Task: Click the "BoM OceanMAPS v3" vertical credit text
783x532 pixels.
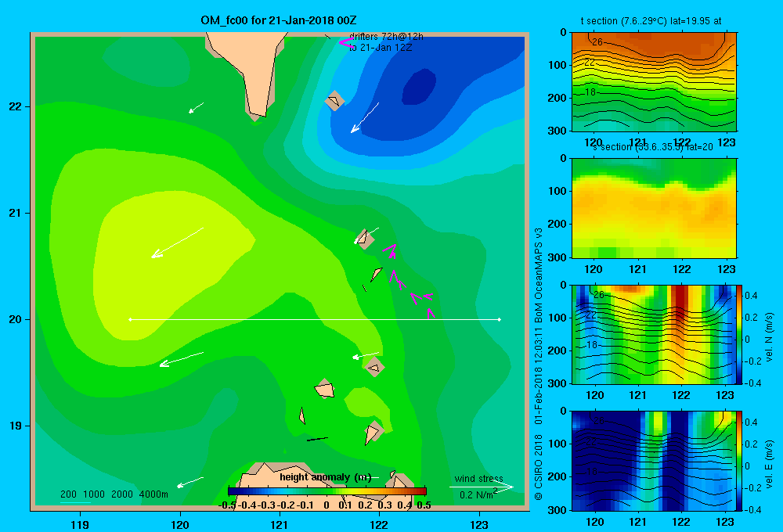Action: click(x=539, y=275)
